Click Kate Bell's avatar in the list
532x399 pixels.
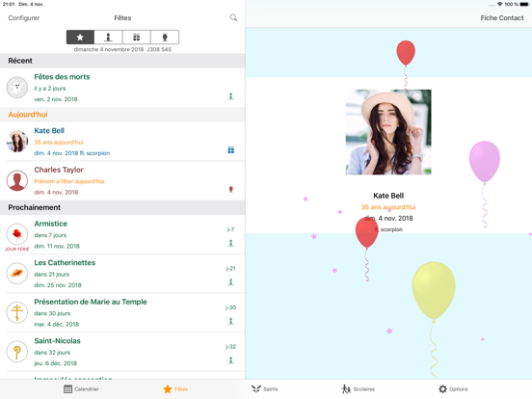(x=17, y=141)
